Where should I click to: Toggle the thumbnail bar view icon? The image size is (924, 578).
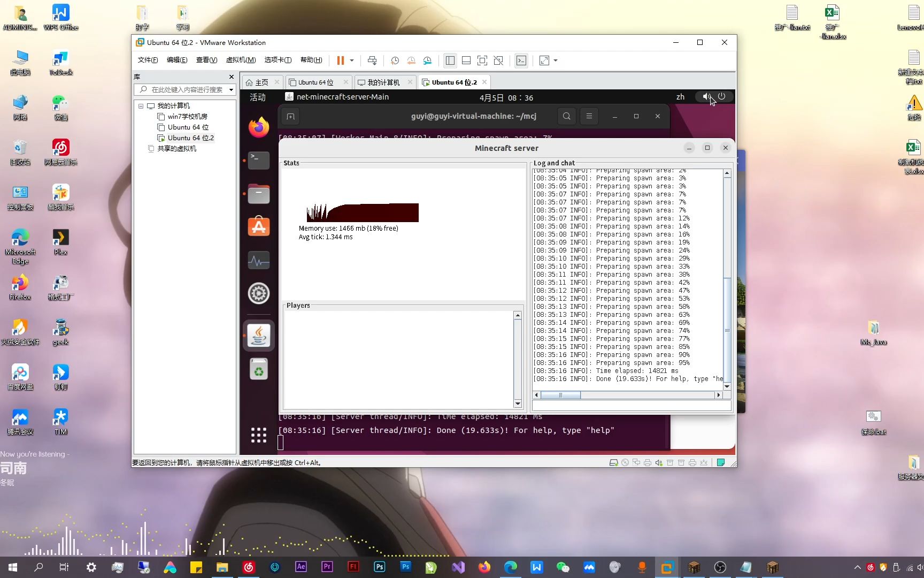(466, 60)
